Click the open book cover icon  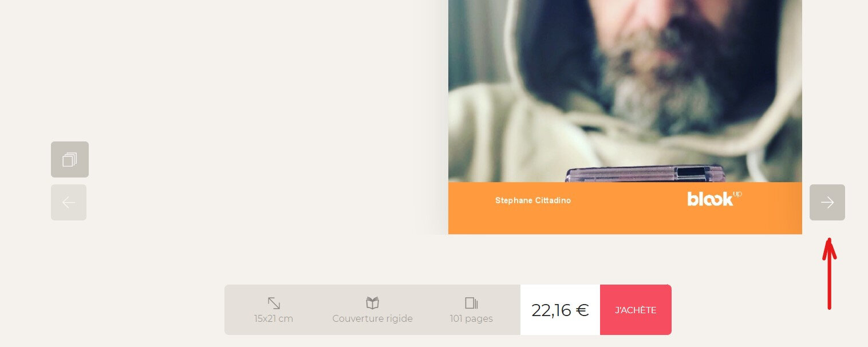click(373, 303)
